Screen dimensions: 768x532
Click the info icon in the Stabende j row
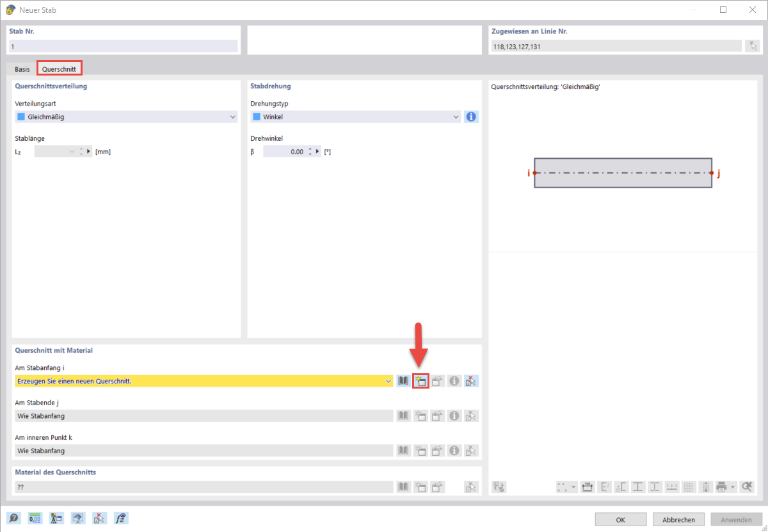[454, 415]
